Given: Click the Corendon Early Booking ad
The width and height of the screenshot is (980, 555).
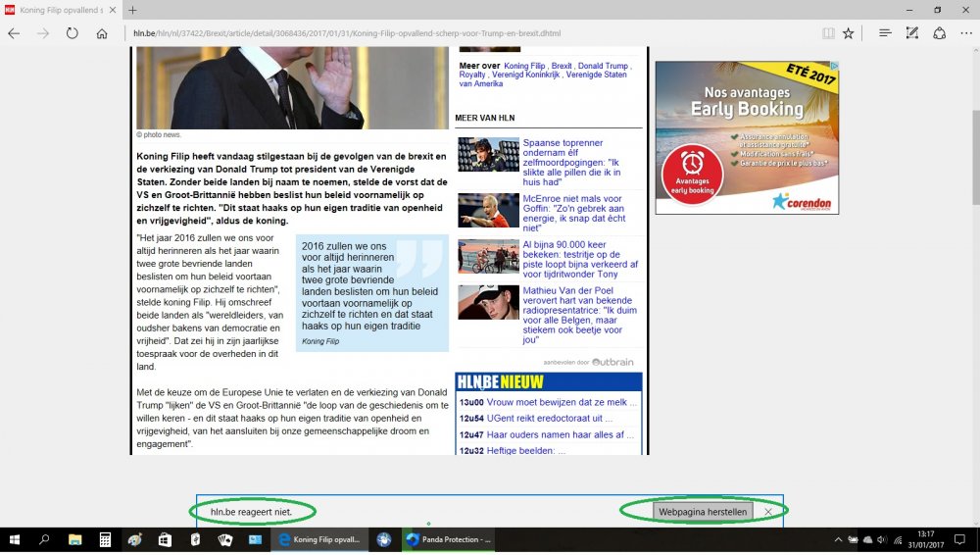Looking at the screenshot, I should click(747, 137).
